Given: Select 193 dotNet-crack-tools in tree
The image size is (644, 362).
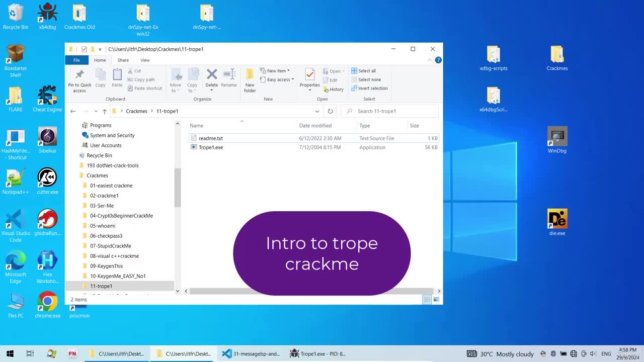Looking at the screenshot, I should (113, 165).
